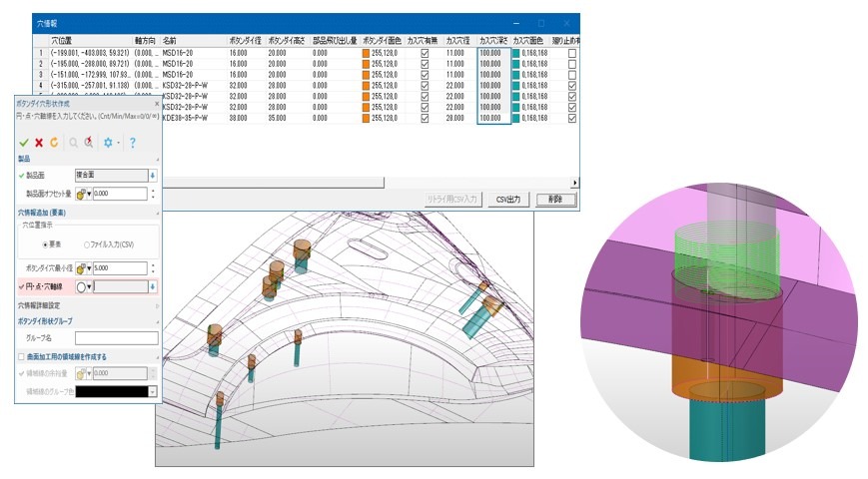The height and width of the screenshot is (479, 868).
Task: Click the orange reset arrow icon
Action: tap(54, 143)
